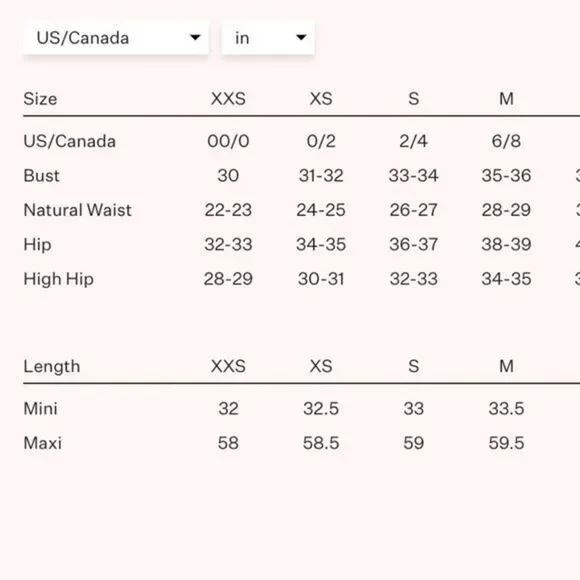
Task: Open the 'in' unit dropdown
Action: [268, 38]
